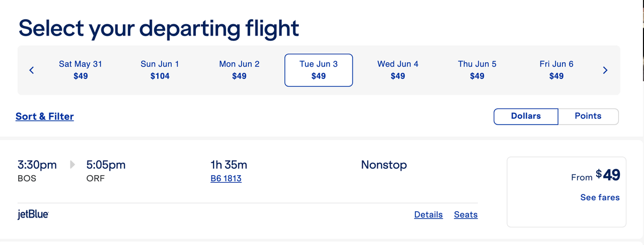Image resolution: width=644 pixels, height=245 pixels.
Task: Switch fare display to Dollars
Action: (x=526, y=116)
